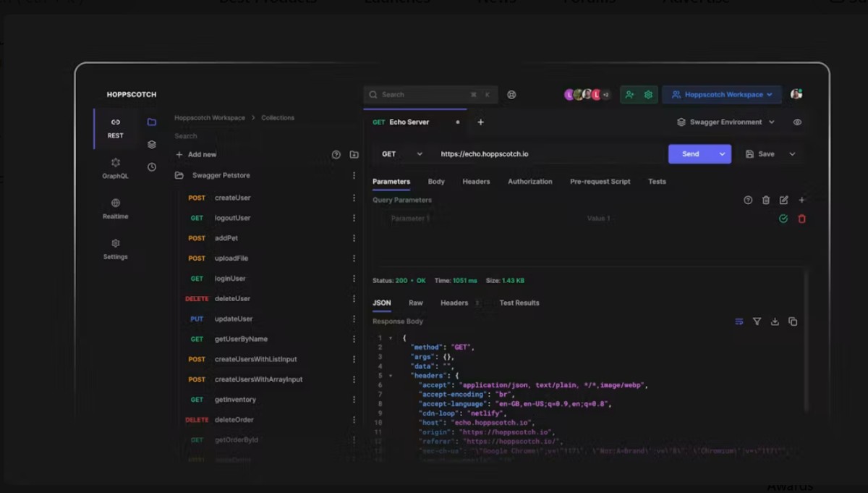Switch to the request Headers tab
The width and height of the screenshot is (868, 493).
(x=476, y=182)
